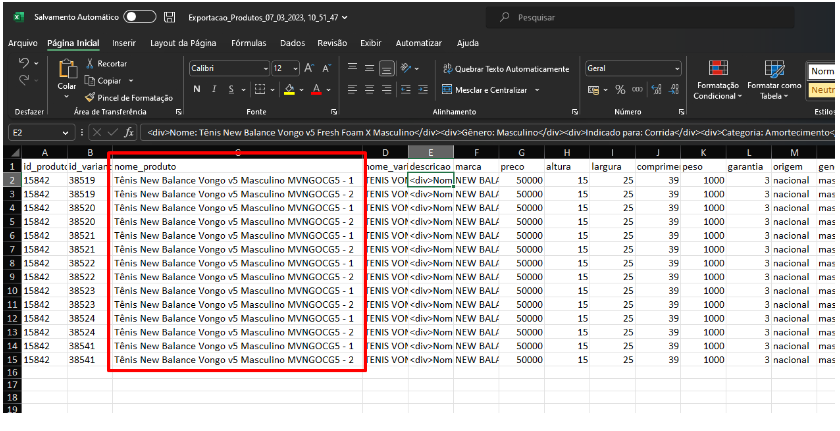Click the borders icon

259,89
